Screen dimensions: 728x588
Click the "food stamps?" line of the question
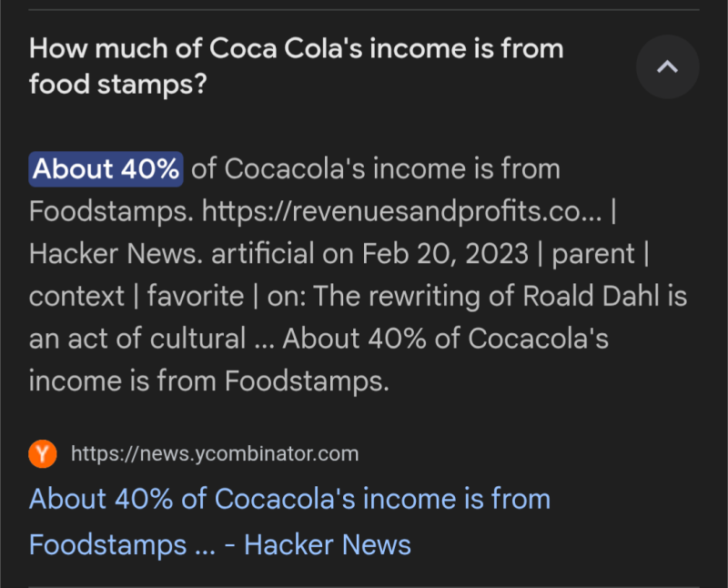(x=117, y=85)
